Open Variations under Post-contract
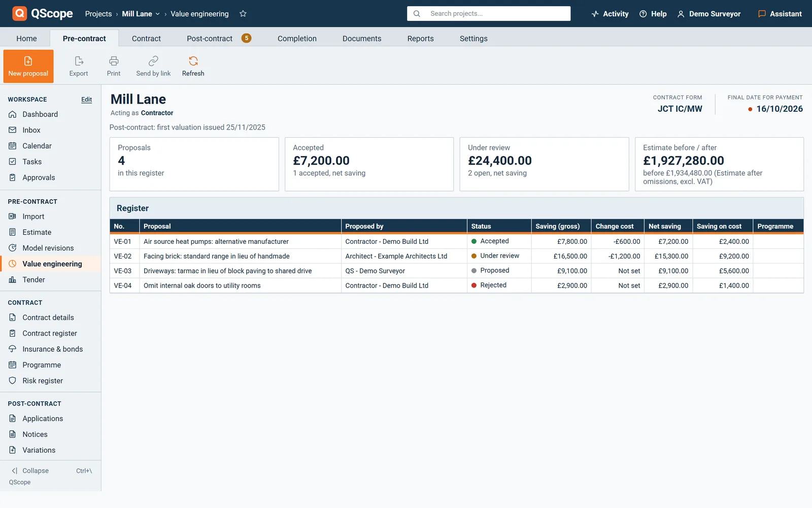 51,450
